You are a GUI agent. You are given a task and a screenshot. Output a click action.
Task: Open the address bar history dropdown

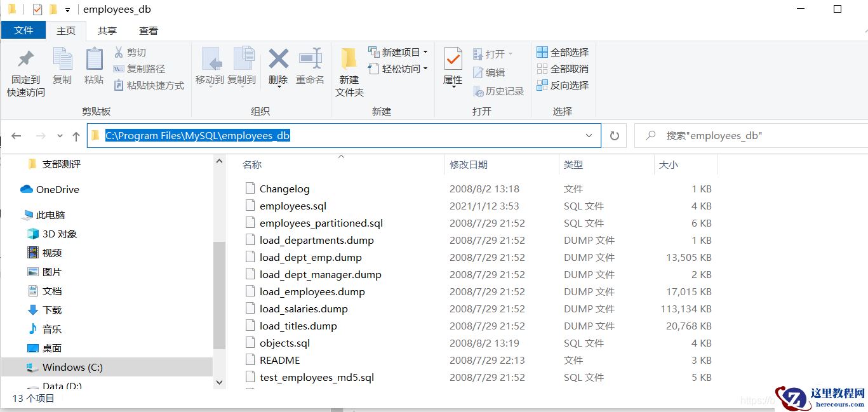point(589,136)
